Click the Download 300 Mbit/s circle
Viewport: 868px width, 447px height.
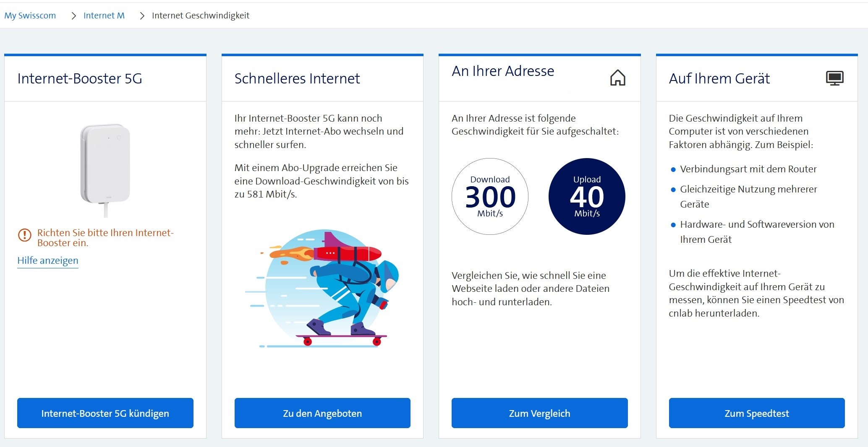[x=490, y=196]
